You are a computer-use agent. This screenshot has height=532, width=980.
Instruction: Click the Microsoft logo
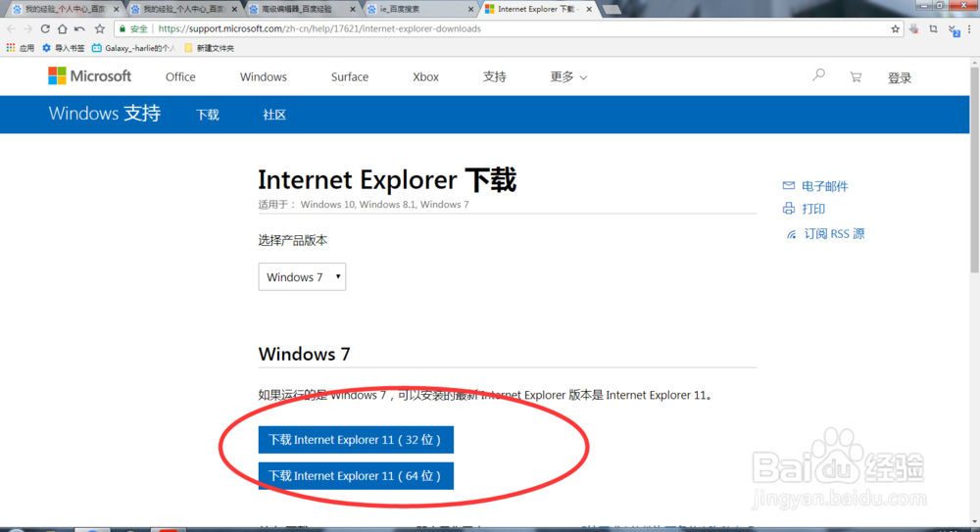90,76
